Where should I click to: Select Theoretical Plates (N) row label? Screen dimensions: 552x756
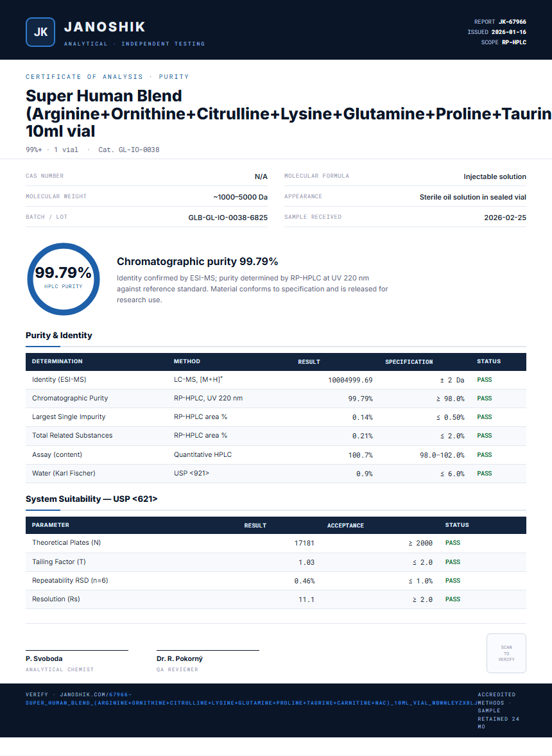tap(67, 543)
